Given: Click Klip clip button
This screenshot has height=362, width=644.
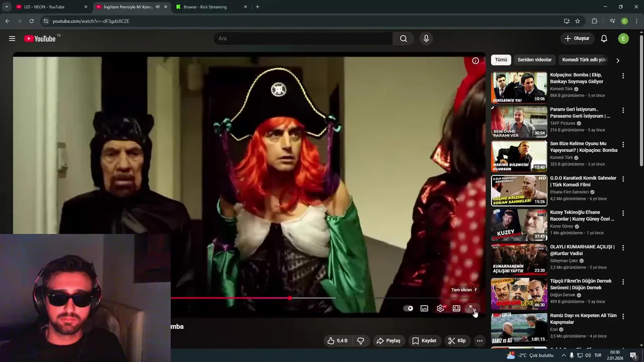Looking at the screenshot, I should tap(457, 341).
